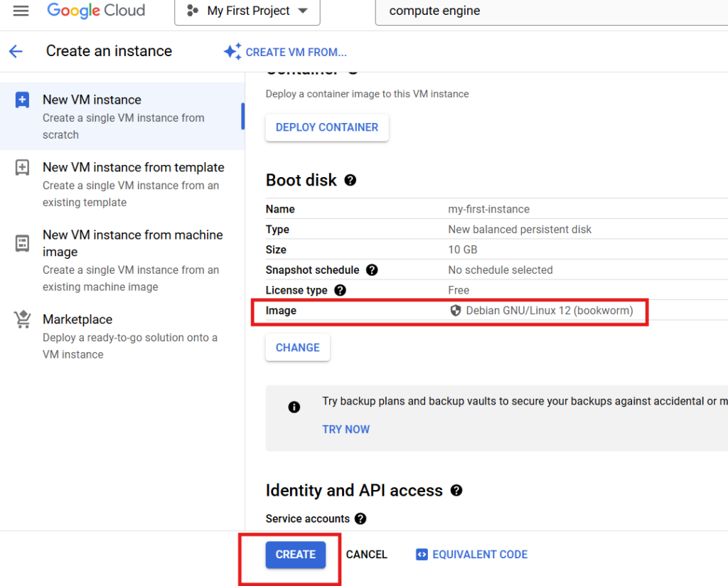Open the Try Now backup link
The height and width of the screenshot is (586, 728).
346,430
